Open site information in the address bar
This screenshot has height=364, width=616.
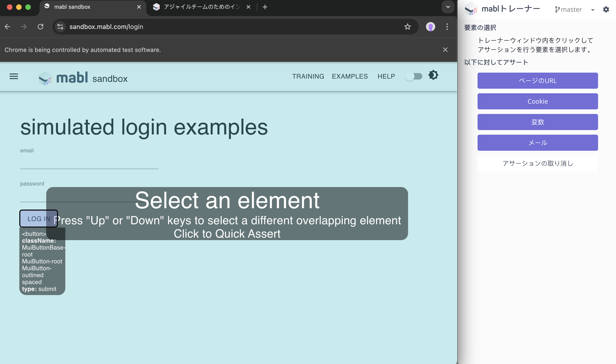click(x=60, y=26)
